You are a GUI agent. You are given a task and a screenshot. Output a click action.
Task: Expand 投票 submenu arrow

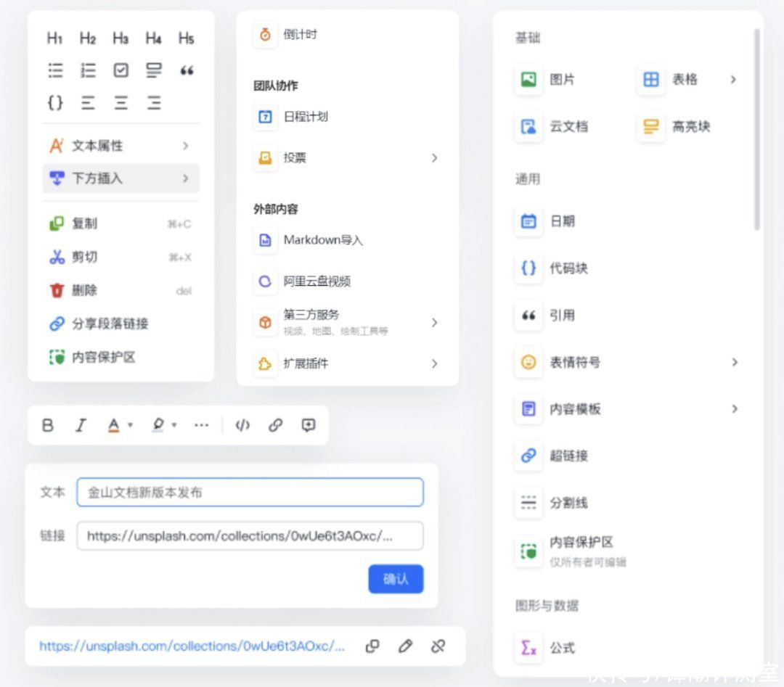(434, 158)
